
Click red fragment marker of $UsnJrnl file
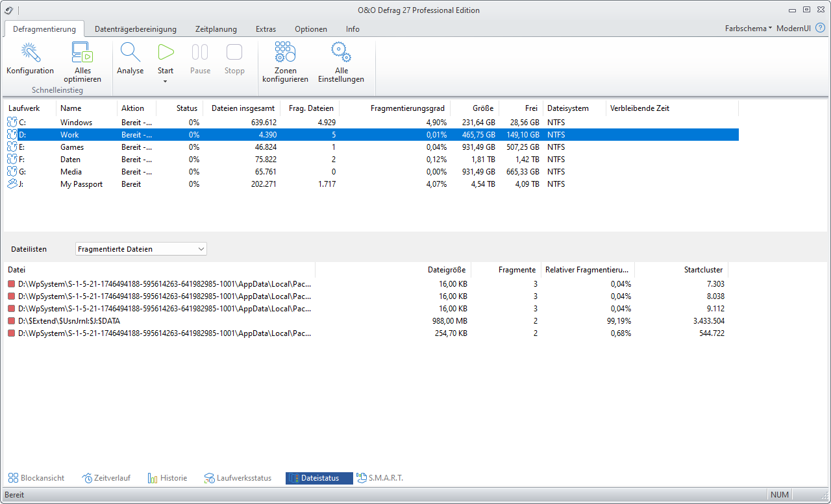11,321
